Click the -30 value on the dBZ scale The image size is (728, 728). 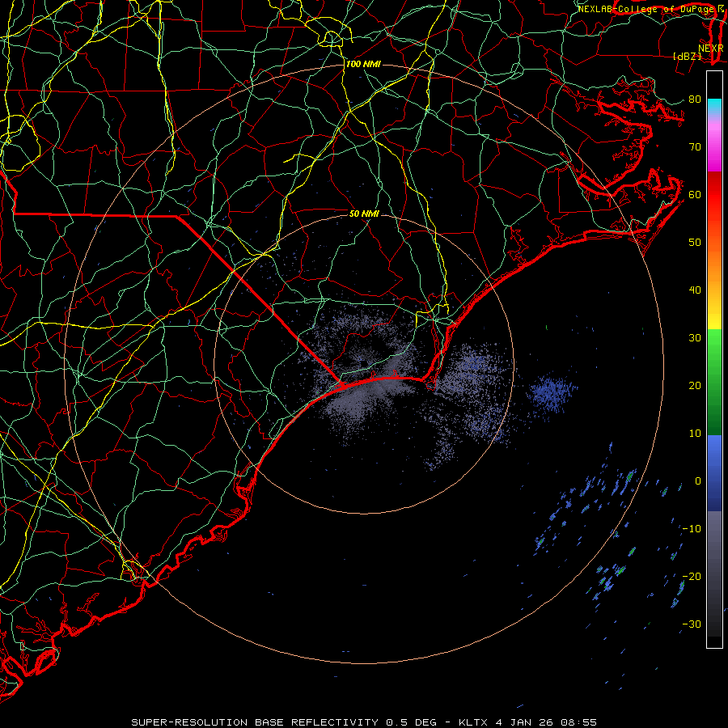(x=692, y=624)
